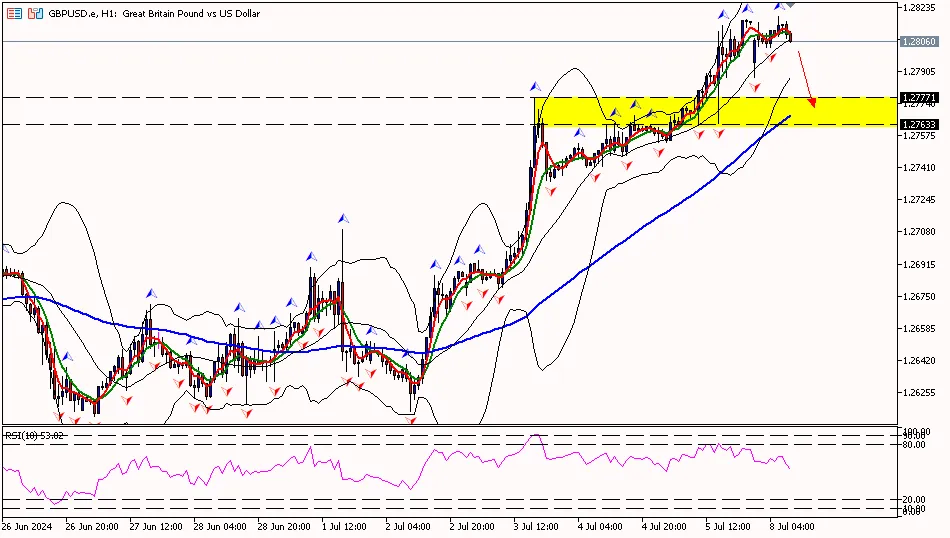Click the 1.28235 price on the price scale
The image size is (950, 538).
919,7
